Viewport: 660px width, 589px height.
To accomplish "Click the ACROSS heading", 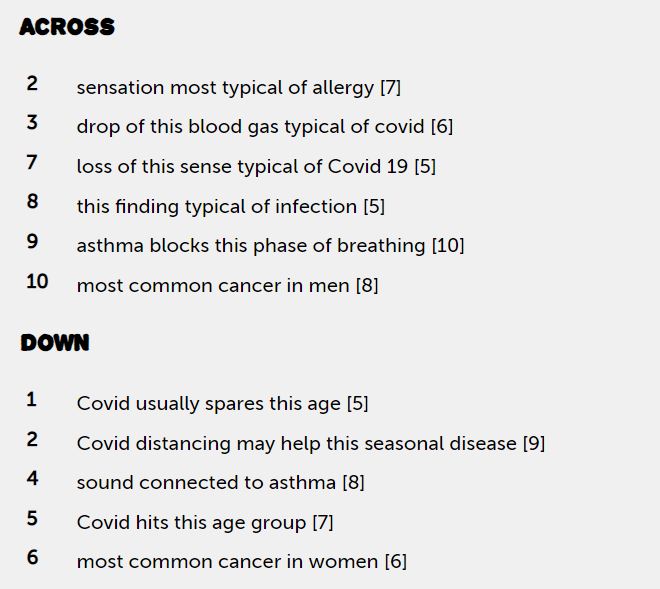I will click(67, 27).
